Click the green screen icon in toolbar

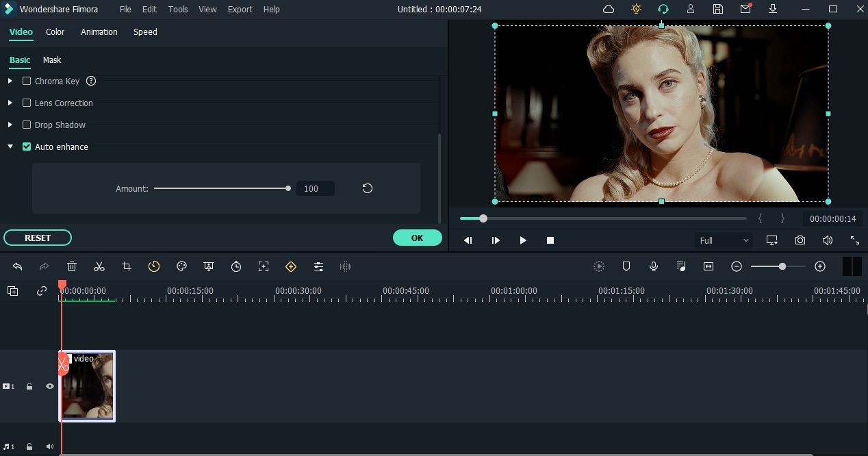coord(209,266)
